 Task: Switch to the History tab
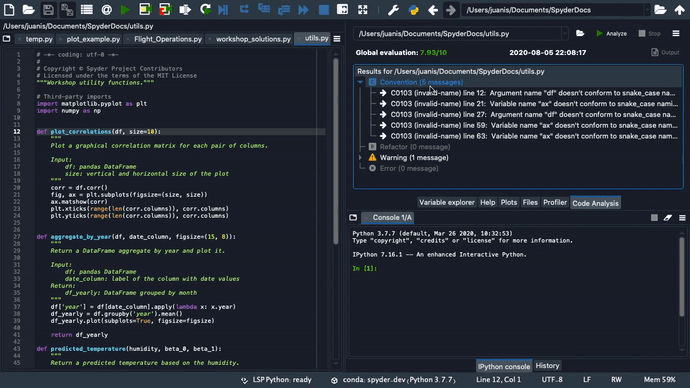[x=547, y=366]
